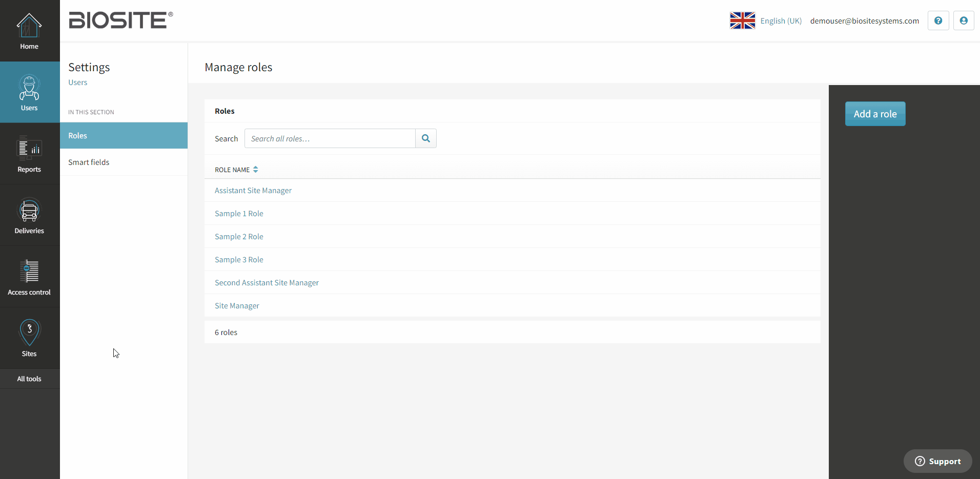Open the Assistant Site Manager role
980x479 pixels.
click(x=253, y=191)
